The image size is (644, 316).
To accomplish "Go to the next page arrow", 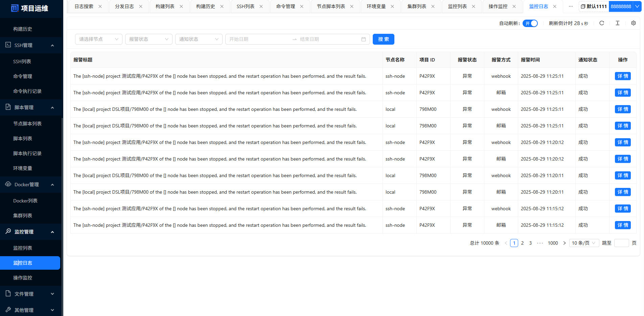I will tap(564, 243).
